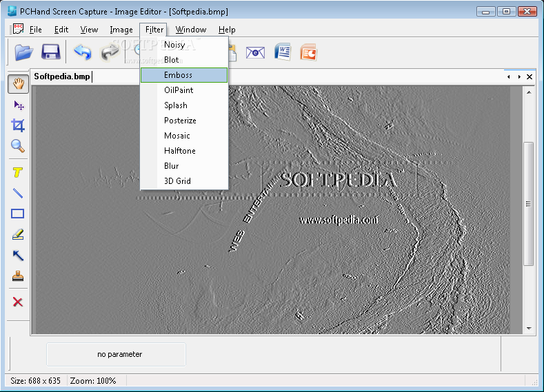Click the vertical scrollbar down arrow
Image resolution: width=544 pixels, height=392 pixels.
click(529, 328)
